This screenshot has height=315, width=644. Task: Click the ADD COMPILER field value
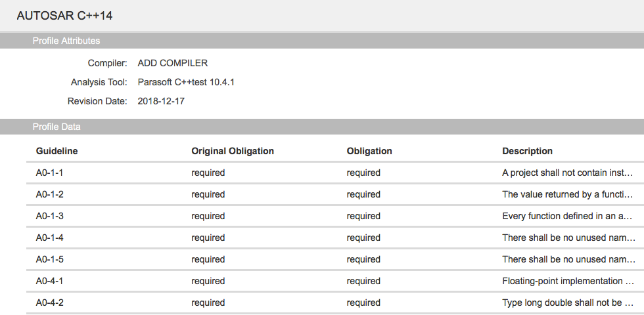click(172, 63)
